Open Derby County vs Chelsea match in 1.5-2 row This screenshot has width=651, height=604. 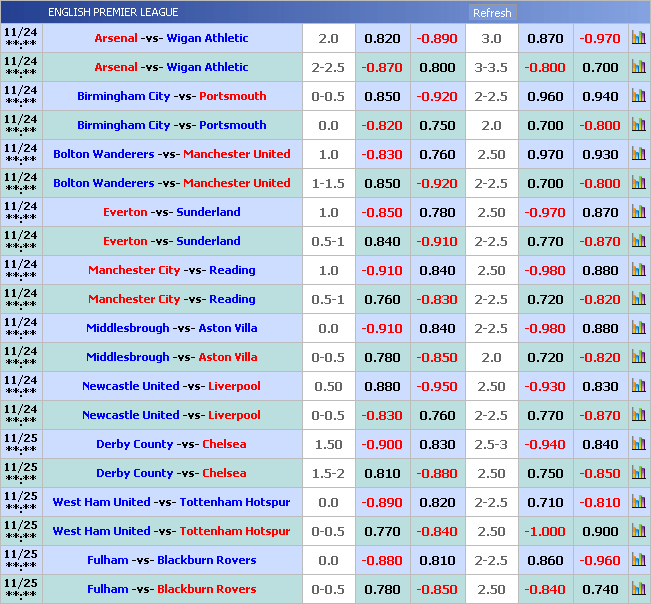pos(171,473)
